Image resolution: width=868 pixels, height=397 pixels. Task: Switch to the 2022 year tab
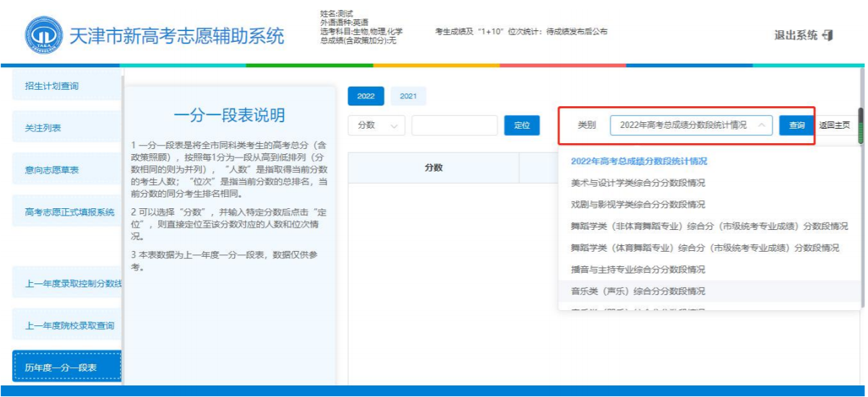(366, 96)
